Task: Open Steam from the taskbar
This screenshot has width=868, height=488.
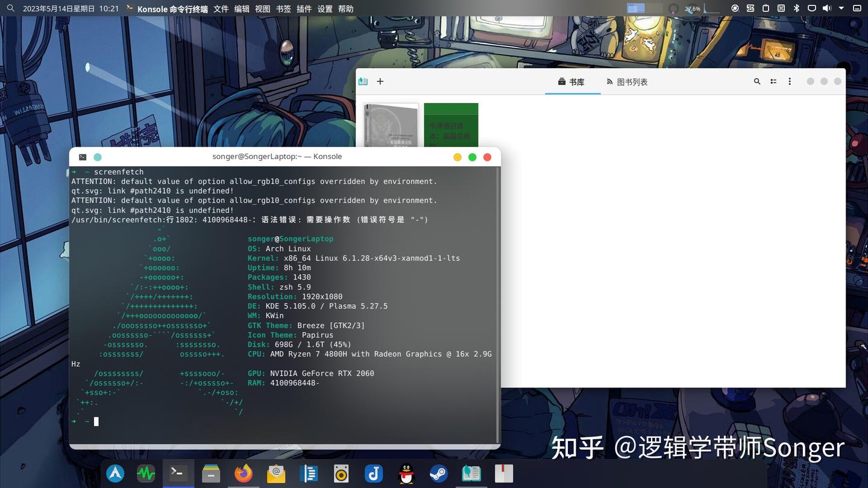Action: coord(438,474)
